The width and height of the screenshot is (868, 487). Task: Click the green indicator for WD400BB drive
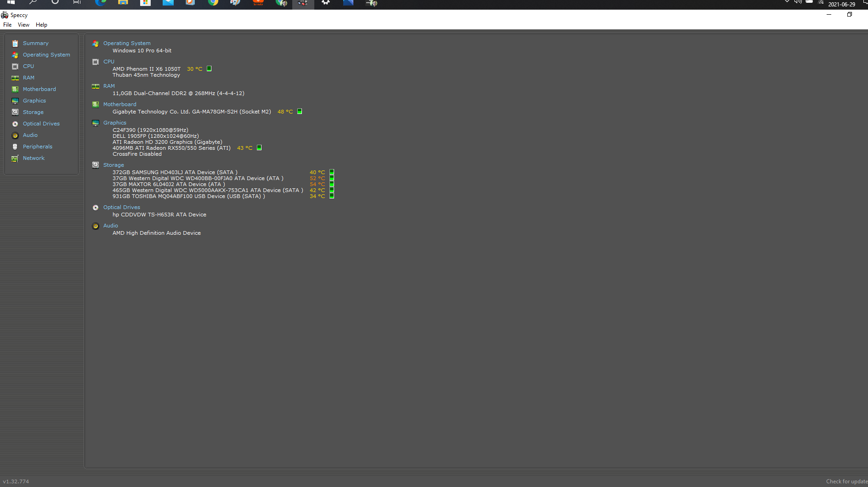[x=332, y=178]
